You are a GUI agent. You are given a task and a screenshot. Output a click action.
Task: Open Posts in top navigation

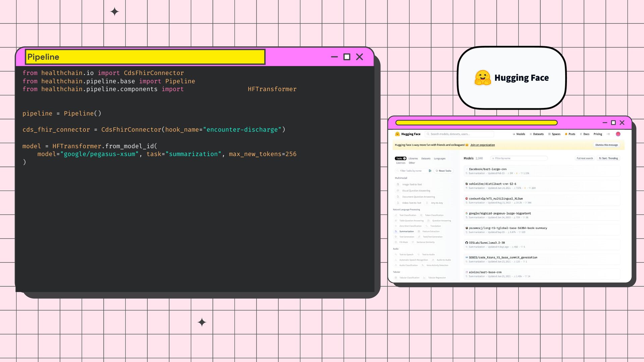[x=570, y=134]
